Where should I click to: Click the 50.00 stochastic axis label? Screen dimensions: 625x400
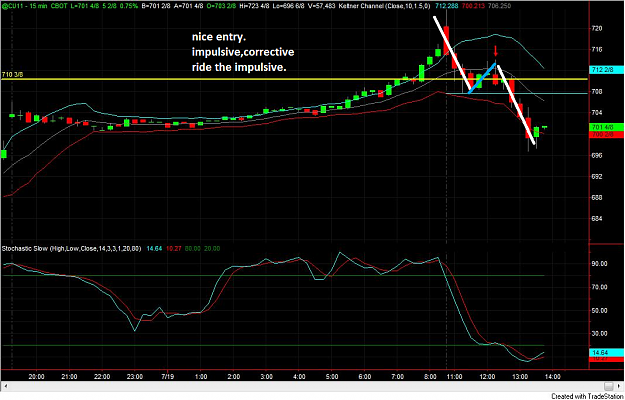(599, 310)
